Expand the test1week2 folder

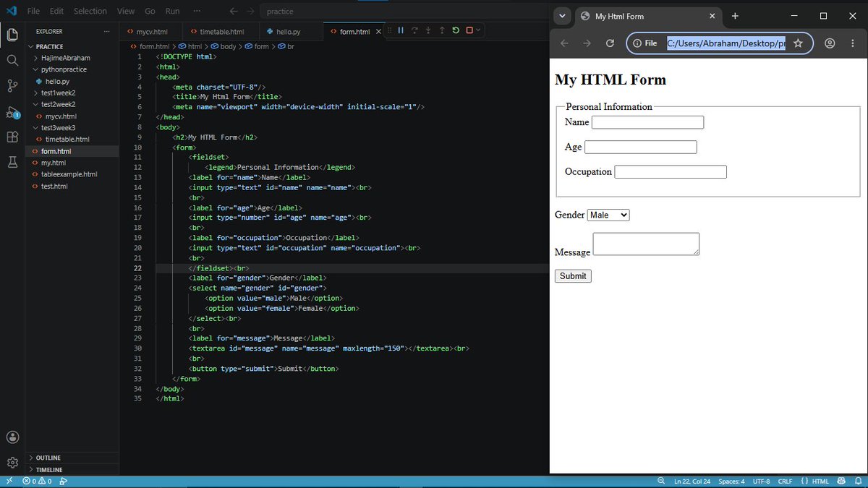point(72,93)
